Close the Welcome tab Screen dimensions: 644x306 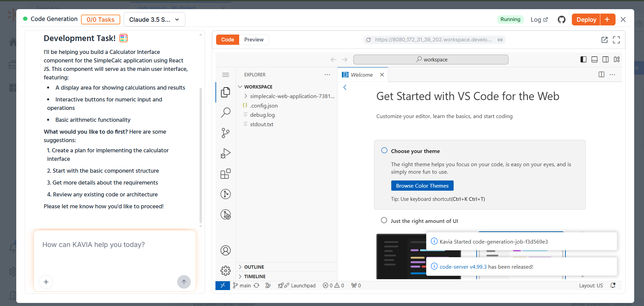pos(382,75)
